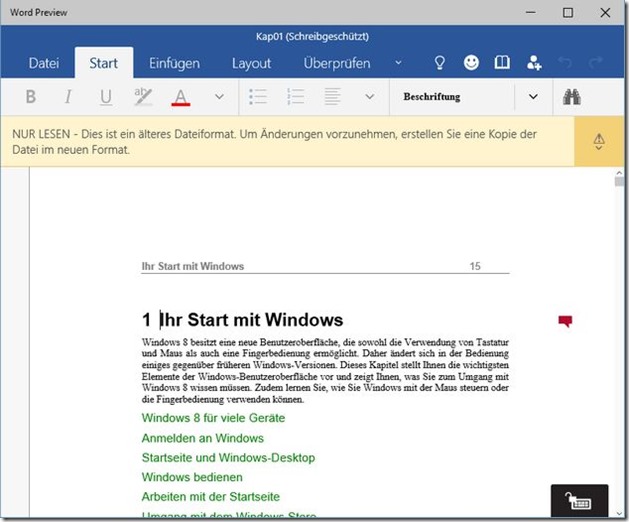Show the on-screen keyboard button
Screen dimensions: 629x522
click(x=579, y=501)
